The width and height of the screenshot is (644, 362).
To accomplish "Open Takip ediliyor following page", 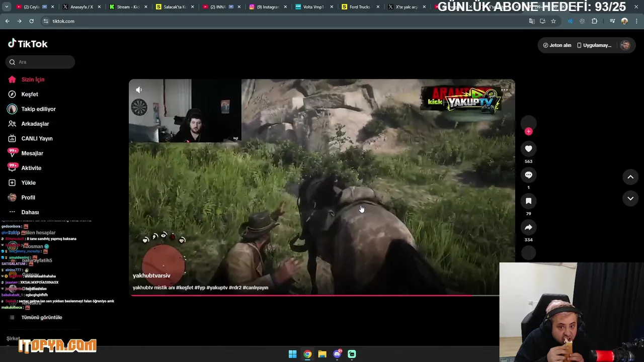I will [38, 109].
